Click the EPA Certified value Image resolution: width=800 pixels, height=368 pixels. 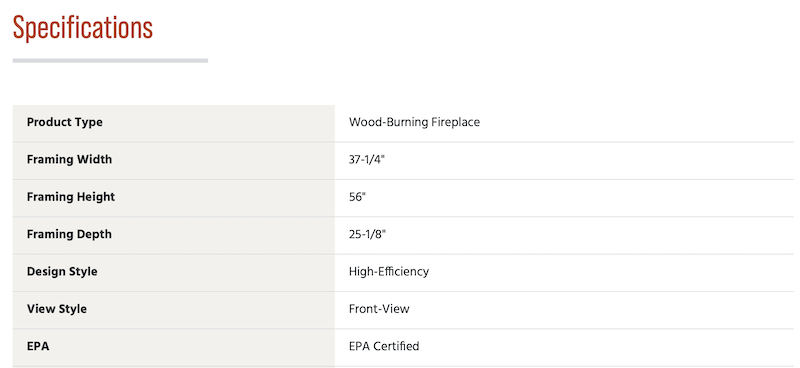(384, 346)
